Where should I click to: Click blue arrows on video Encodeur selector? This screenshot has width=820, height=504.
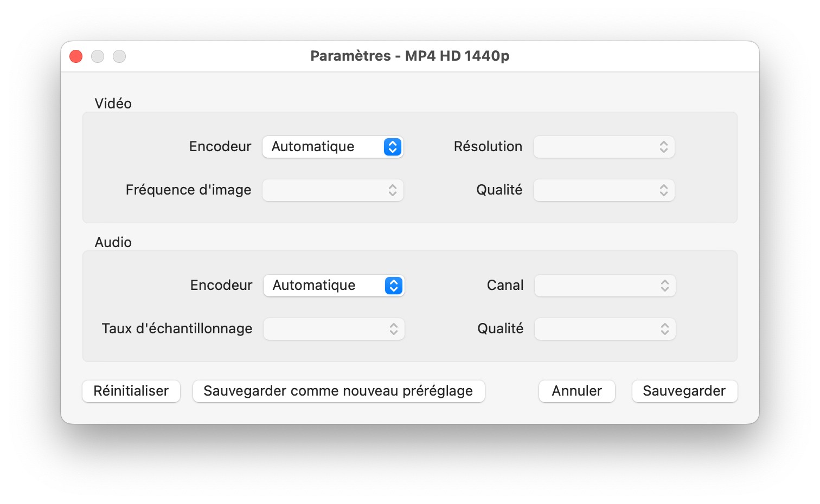[393, 147]
